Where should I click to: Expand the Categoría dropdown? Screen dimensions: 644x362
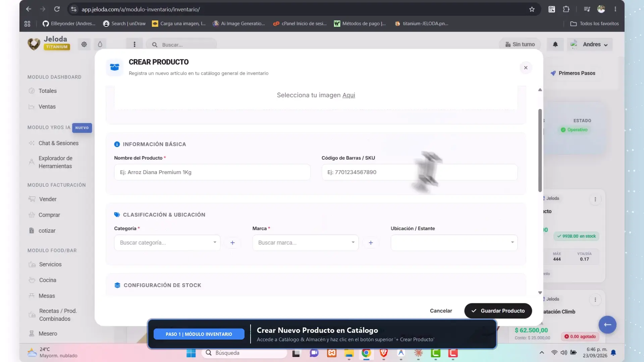[167, 243]
